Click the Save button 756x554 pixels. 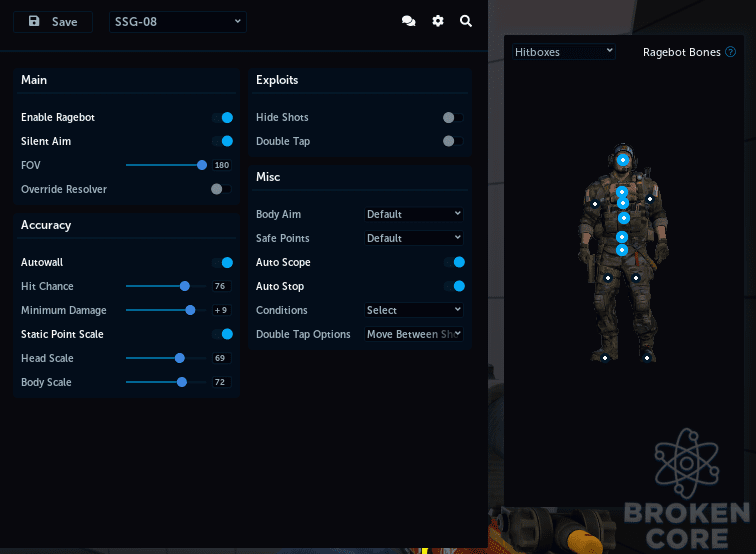(53, 22)
